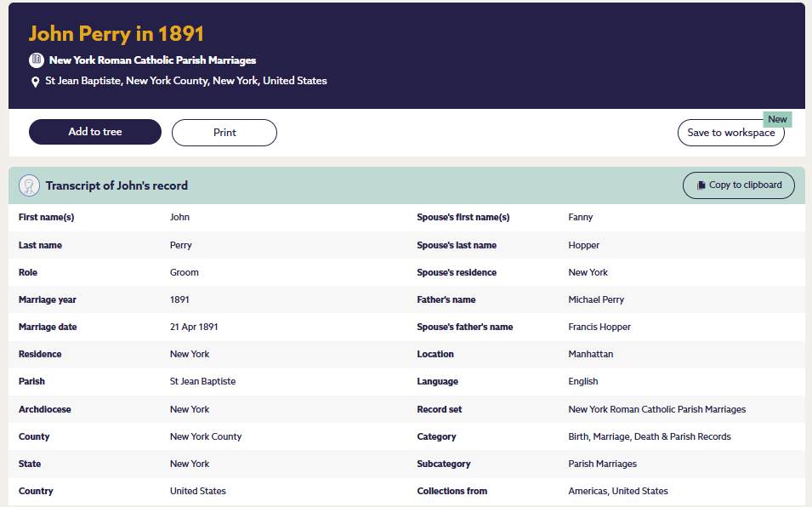812x507 pixels.
Task: Select marriage year value 1891
Action: tap(179, 299)
